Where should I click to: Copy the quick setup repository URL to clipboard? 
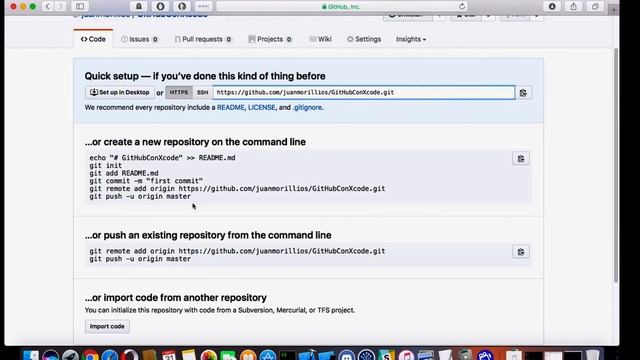click(x=523, y=93)
